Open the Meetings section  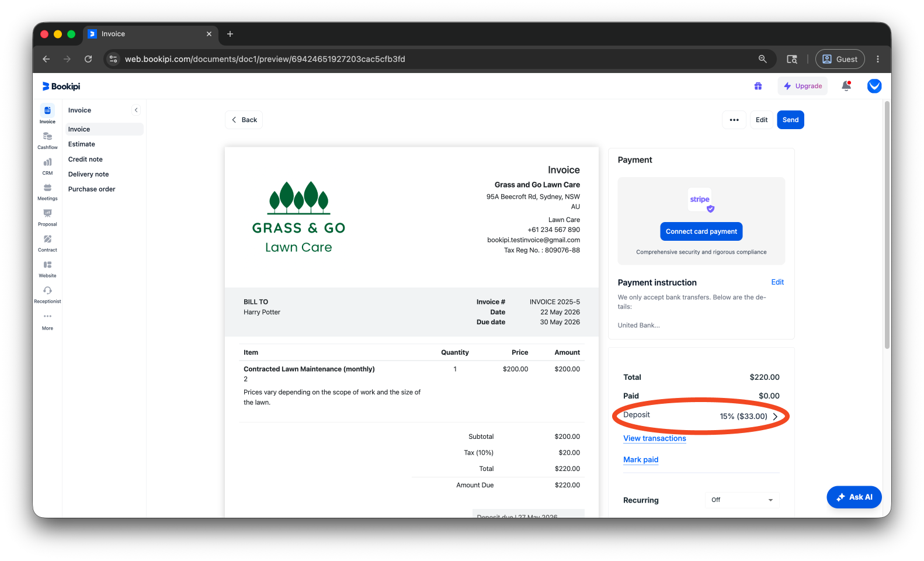point(47,192)
